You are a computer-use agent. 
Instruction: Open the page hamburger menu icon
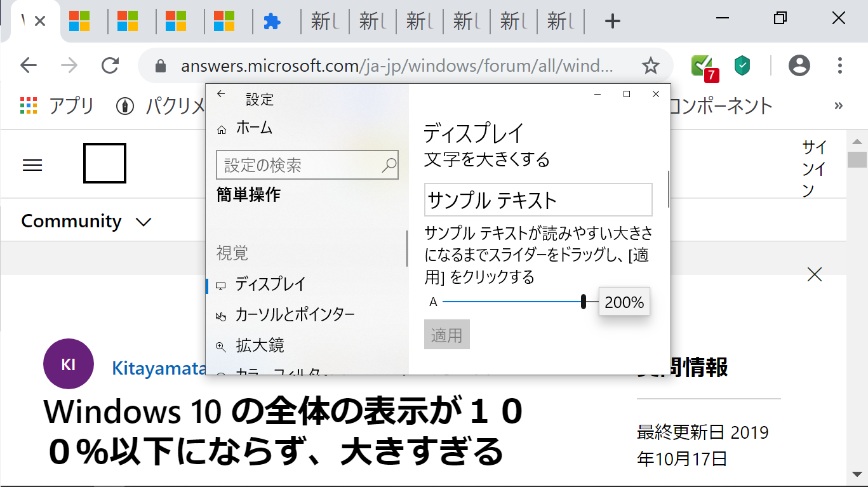(x=32, y=165)
